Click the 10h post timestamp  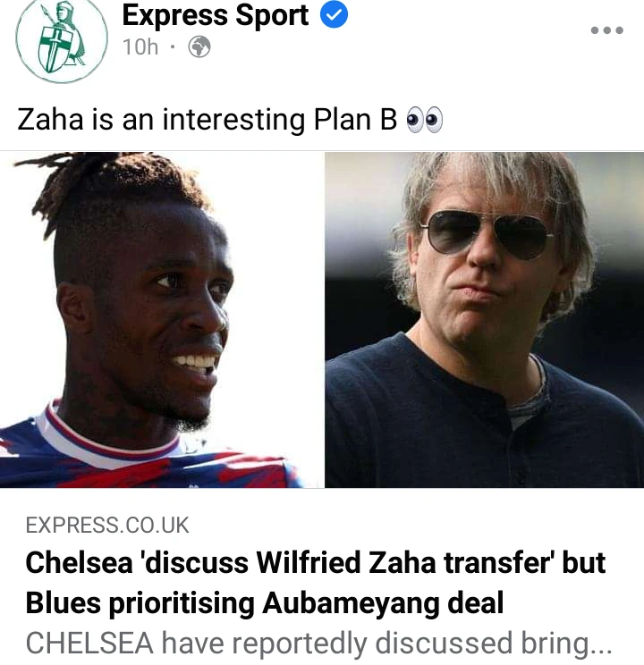(x=140, y=46)
